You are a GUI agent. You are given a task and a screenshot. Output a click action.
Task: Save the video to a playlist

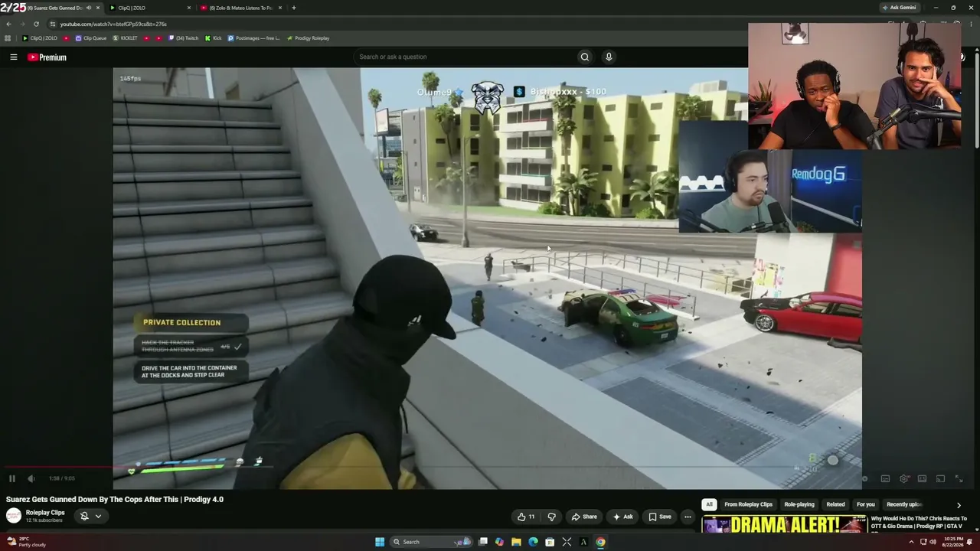[660, 517]
